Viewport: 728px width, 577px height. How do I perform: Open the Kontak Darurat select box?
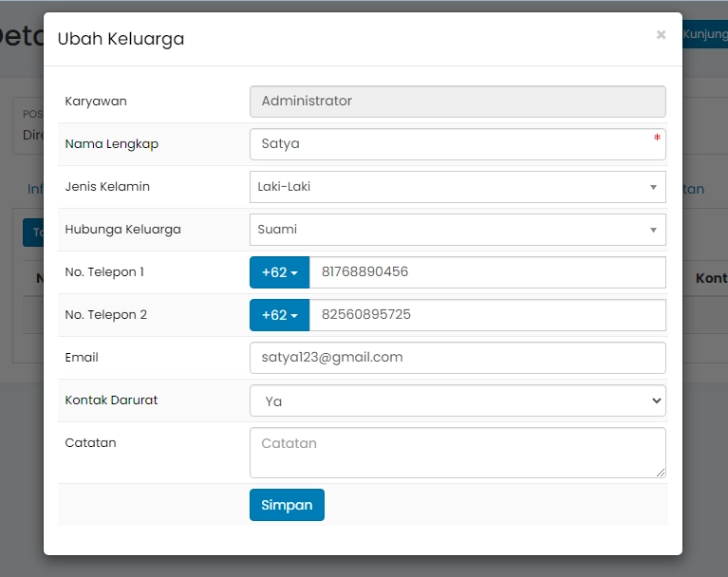click(457, 400)
